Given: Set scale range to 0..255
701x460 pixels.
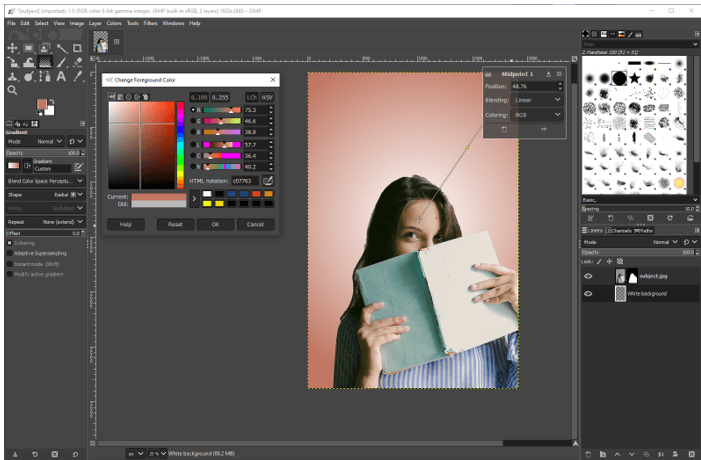Looking at the screenshot, I should (220, 97).
